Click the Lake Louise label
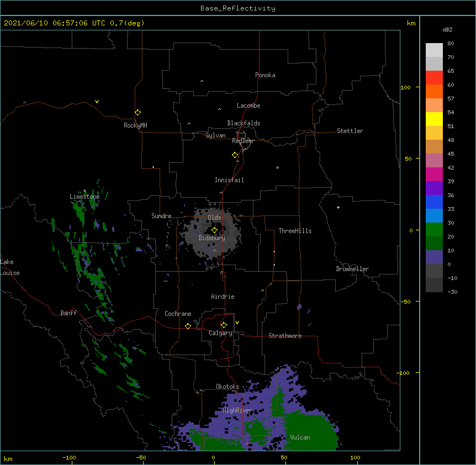 click(10, 267)
